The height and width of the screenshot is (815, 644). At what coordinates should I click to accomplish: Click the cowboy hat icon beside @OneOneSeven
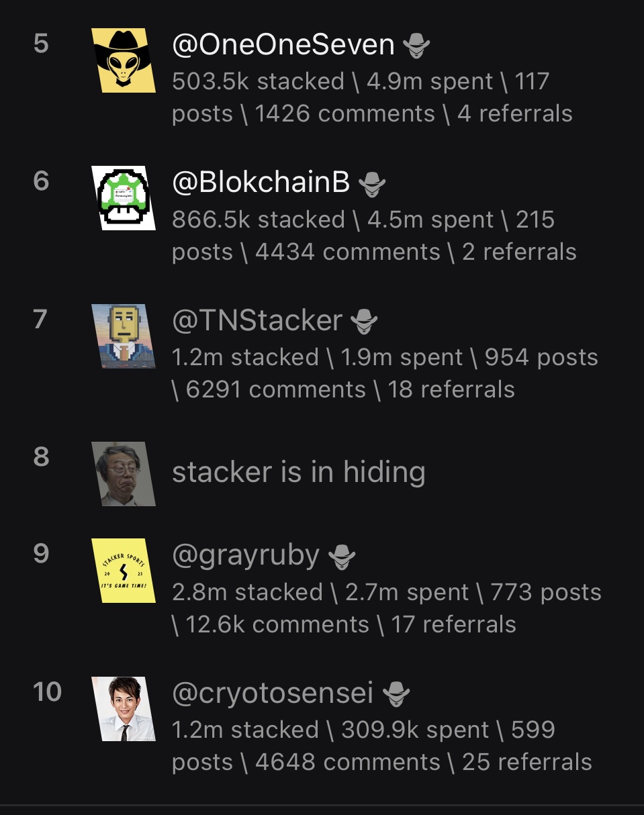(416, 46)
